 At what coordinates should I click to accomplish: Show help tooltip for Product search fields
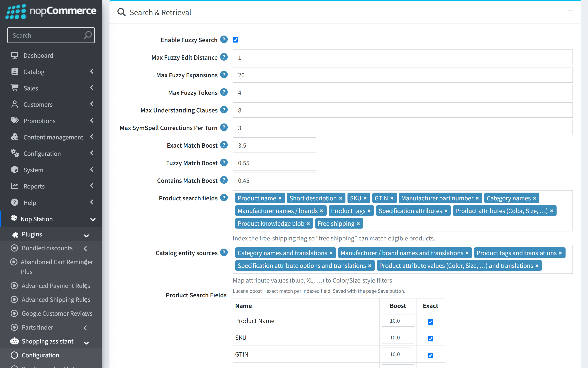[x=224, y=198]
